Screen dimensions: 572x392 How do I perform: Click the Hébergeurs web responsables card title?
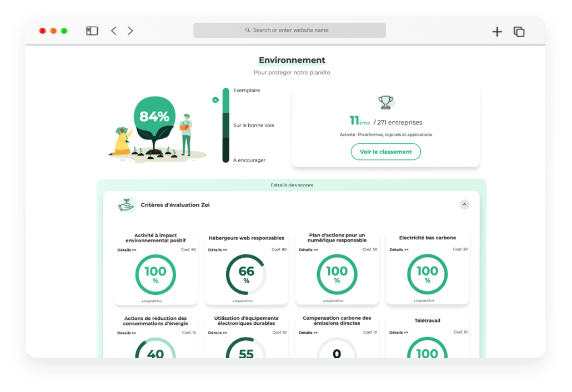point(246,238)
